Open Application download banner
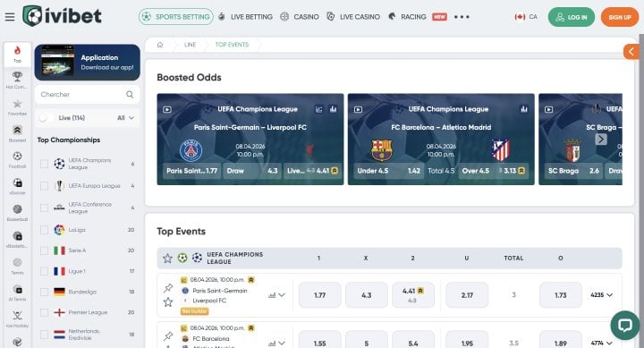This screenshot has height=348, width=644. [87, 62]
